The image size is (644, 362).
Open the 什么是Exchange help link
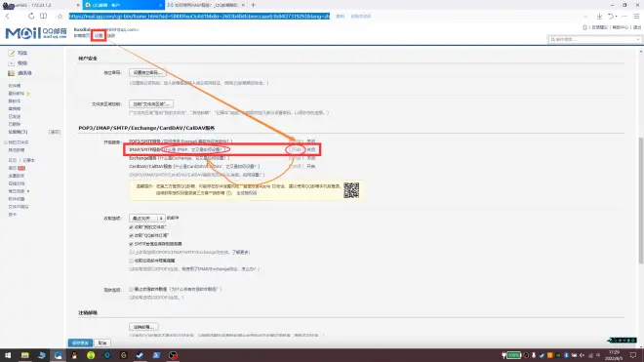pyautogui.click(x=194, y=158)
